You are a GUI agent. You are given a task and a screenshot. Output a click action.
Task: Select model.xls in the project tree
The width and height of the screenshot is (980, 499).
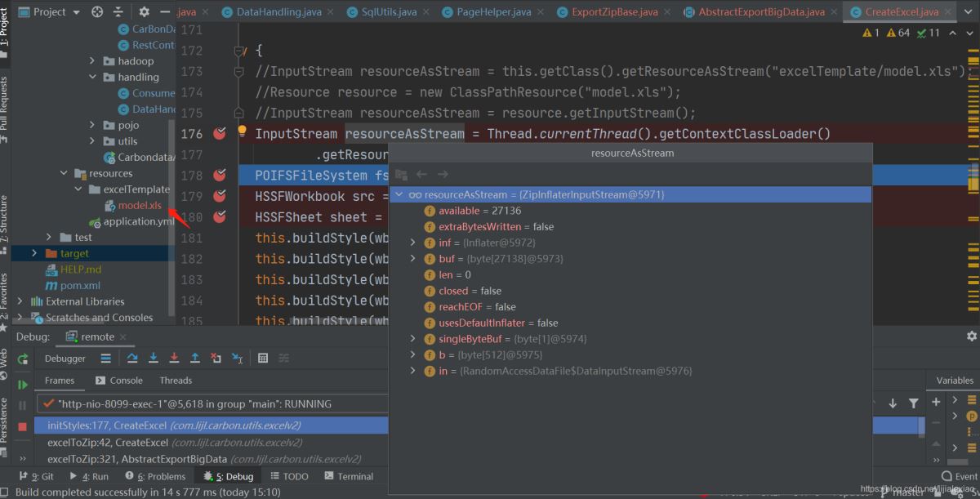(139, 205)
